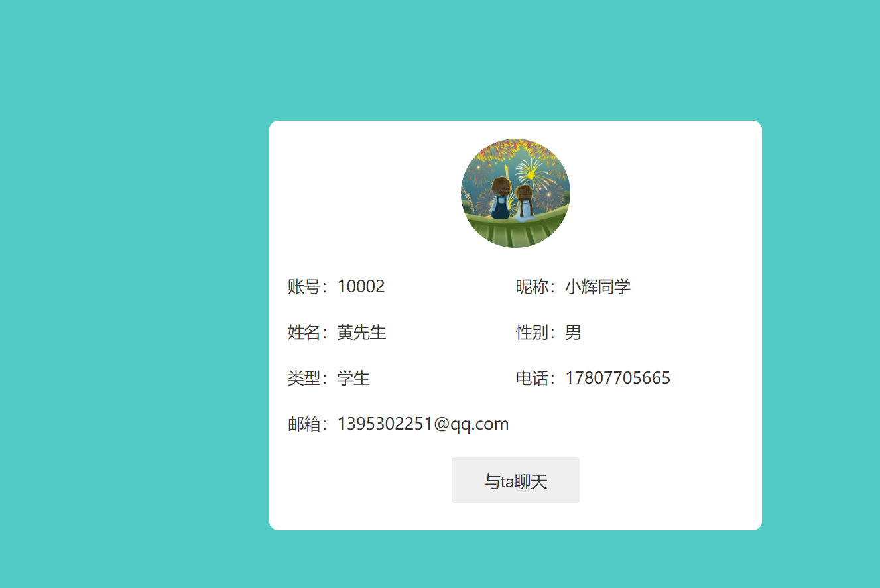The image size is (880, 588).
Task: Click the email 1395302251@qq.com
Action: 422,423
